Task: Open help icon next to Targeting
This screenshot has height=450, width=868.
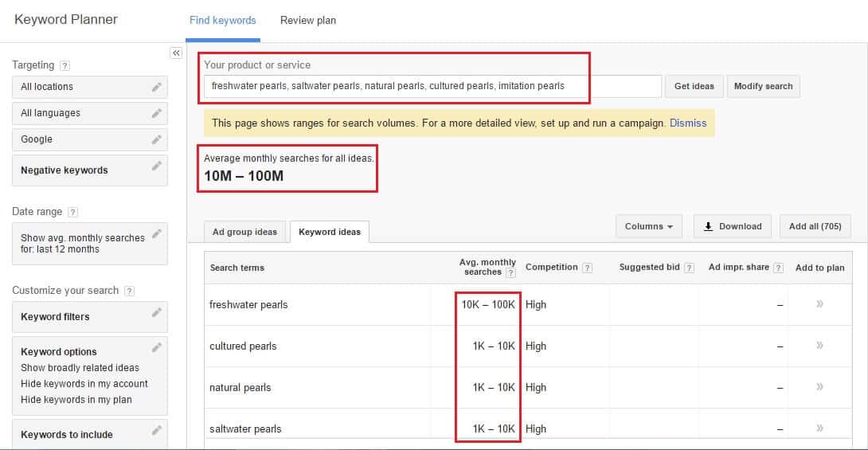Action: coord(65,65)
